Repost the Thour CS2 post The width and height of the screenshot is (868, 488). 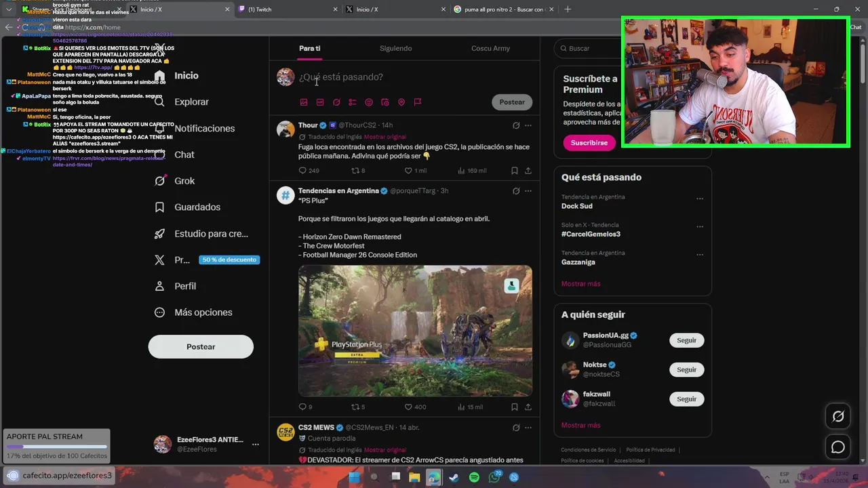pyautogui.click(x=357, y=171)
